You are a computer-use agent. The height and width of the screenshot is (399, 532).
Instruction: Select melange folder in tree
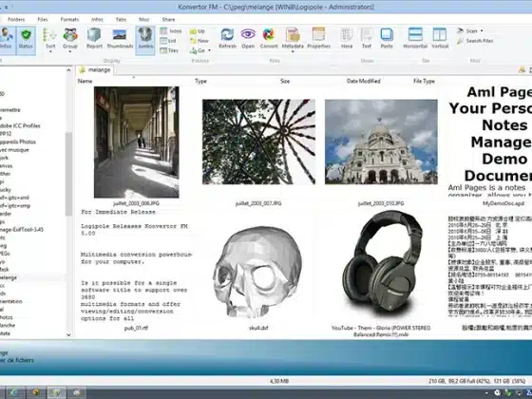pos(9,277)
